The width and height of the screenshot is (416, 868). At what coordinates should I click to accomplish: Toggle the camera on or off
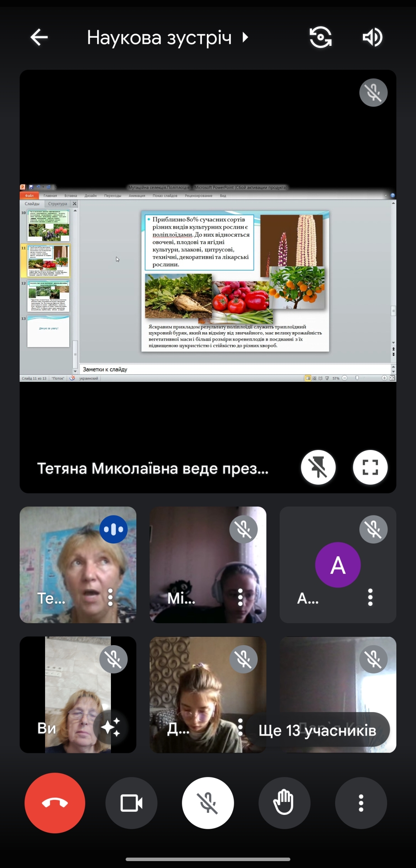pos(131,803)
